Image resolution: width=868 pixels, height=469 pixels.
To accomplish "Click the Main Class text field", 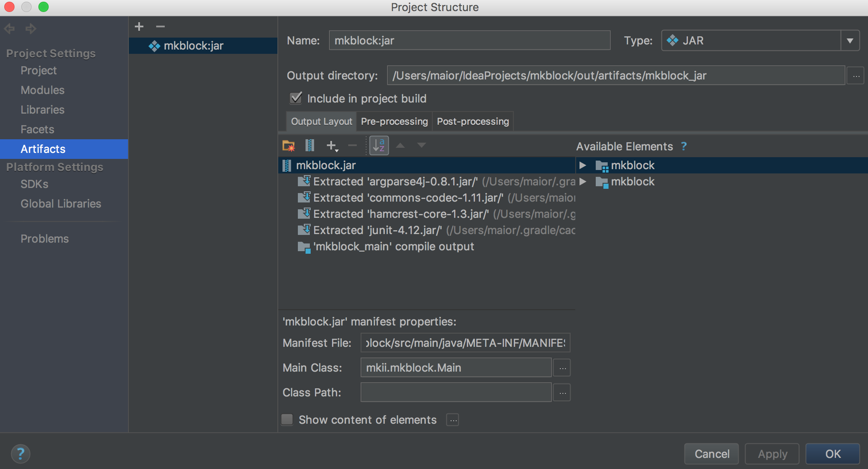I will [456, 367].
